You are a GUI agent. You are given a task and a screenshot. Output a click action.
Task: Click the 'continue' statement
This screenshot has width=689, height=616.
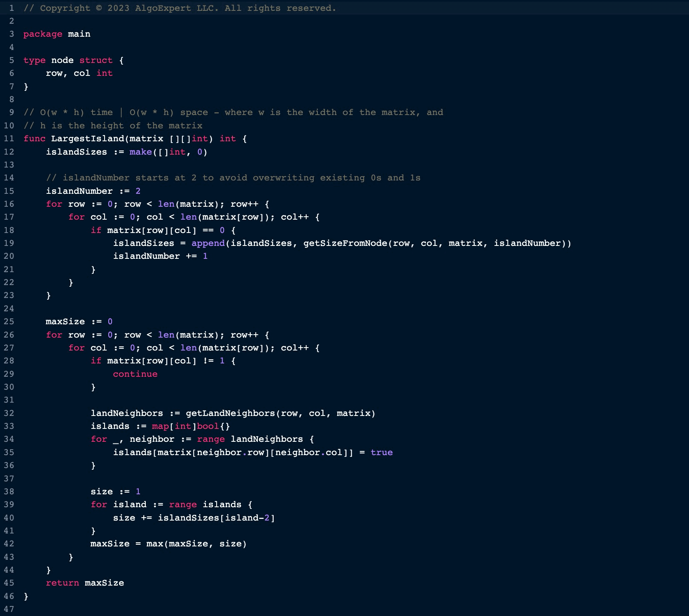coord(135,374)
